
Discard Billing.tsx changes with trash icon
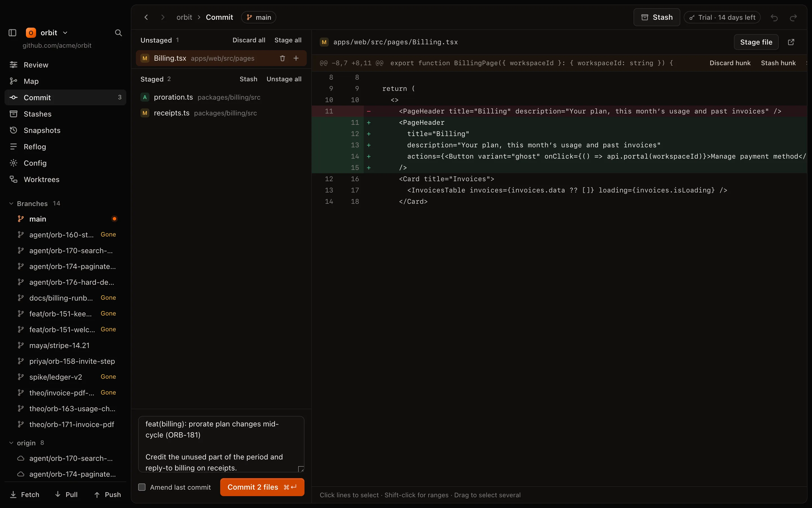point(282,58)
